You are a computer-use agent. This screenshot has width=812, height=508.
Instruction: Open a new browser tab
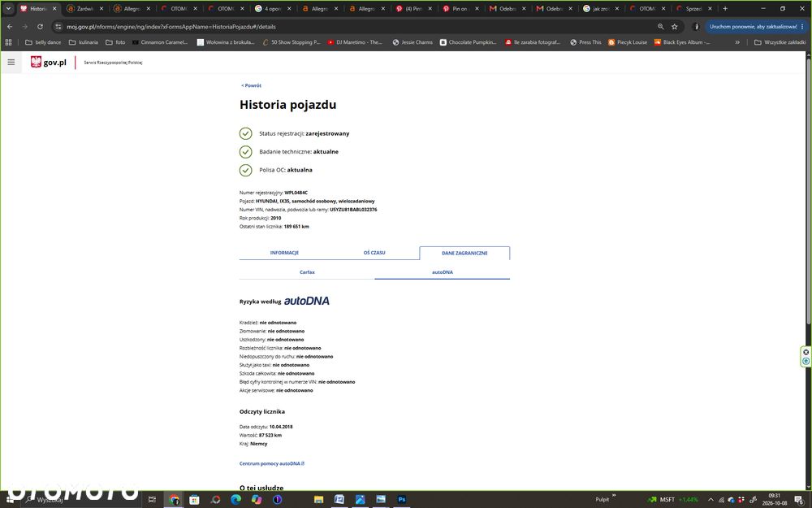[x=725, y=8]
